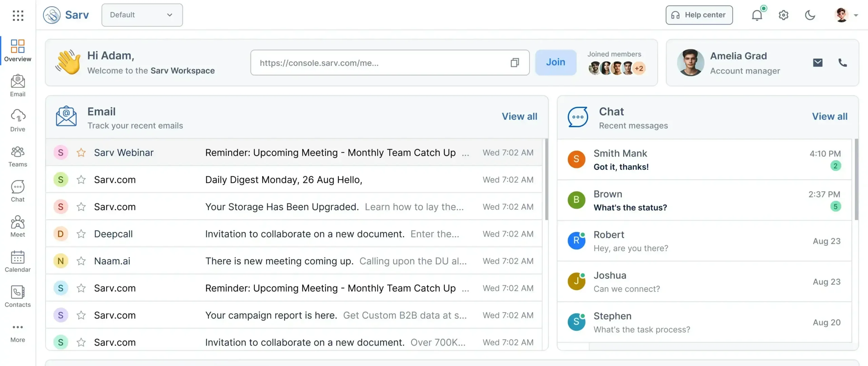Viewport: 868px width, 366px height.
Task: Star the Daily Digest email
Action: pyautogui.click(x=81, y=180)
